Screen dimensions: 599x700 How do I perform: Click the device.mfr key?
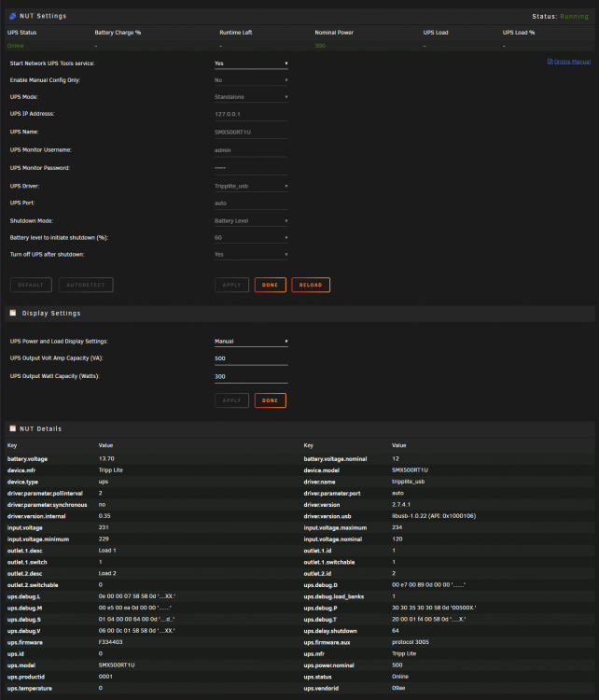coord(21,470)
